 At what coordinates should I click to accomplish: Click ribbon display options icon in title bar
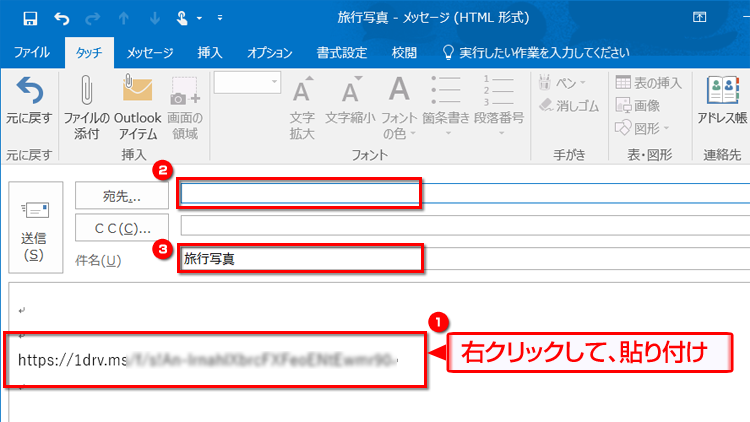tap(699, 17)
